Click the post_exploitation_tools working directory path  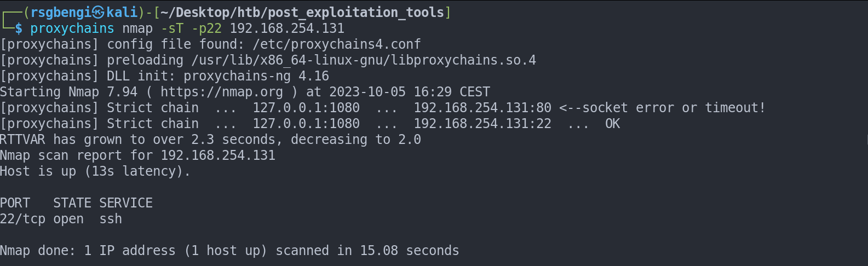point(304,12)
